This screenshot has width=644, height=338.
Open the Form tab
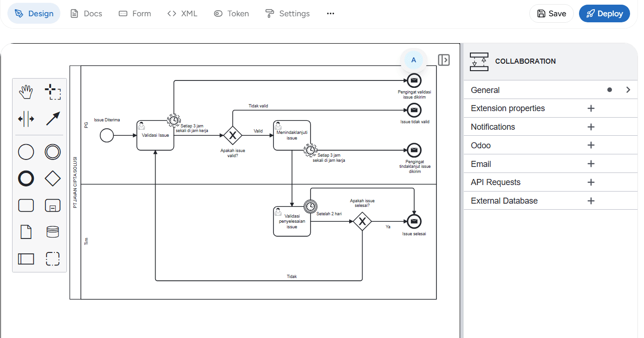click(x=135, y=13)
